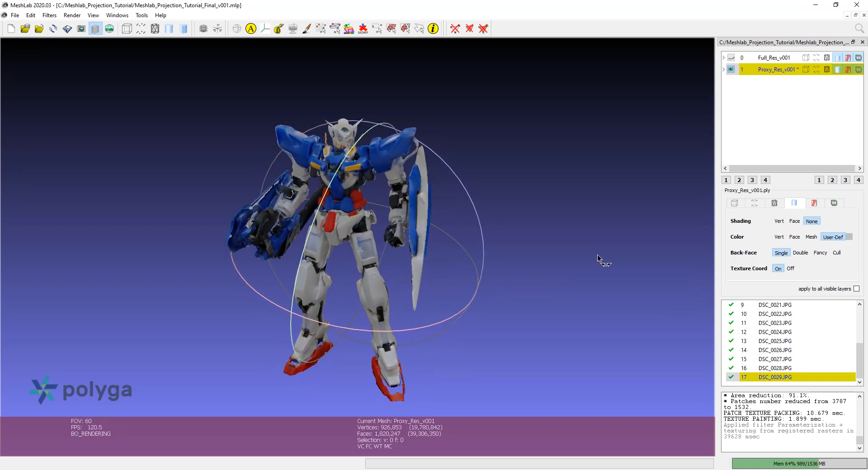Click raster list vertical scrollbar thumb
This screenshot has height=470, width=868.
pyautogui.click(x=859, y=360)
